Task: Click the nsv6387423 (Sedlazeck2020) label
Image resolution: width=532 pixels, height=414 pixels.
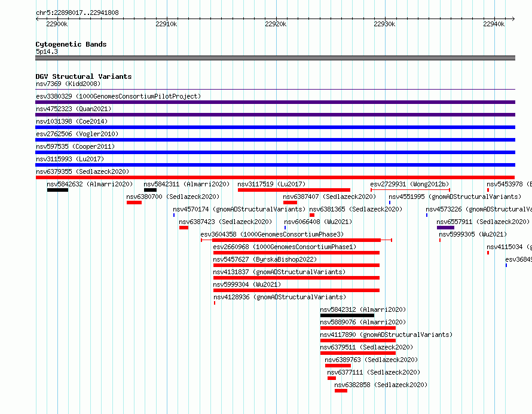Action: click(225, 222)
